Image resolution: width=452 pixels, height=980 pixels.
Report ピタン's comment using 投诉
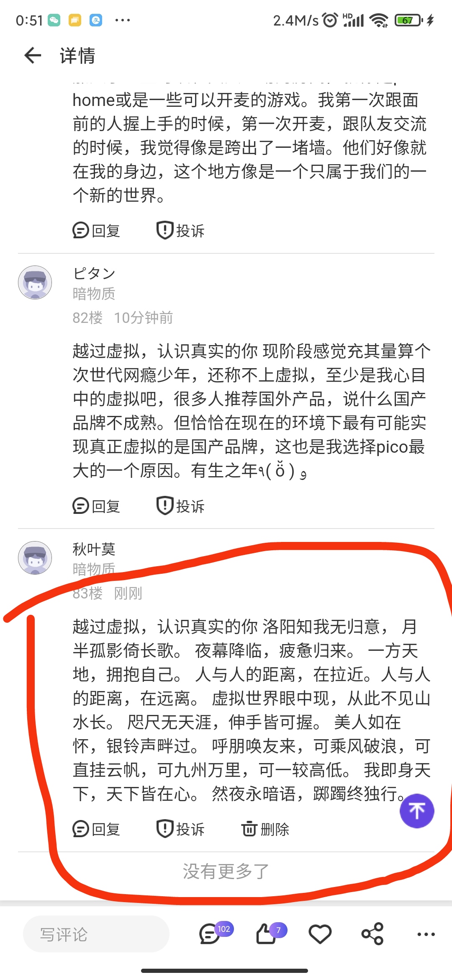[x=180, y=506]
